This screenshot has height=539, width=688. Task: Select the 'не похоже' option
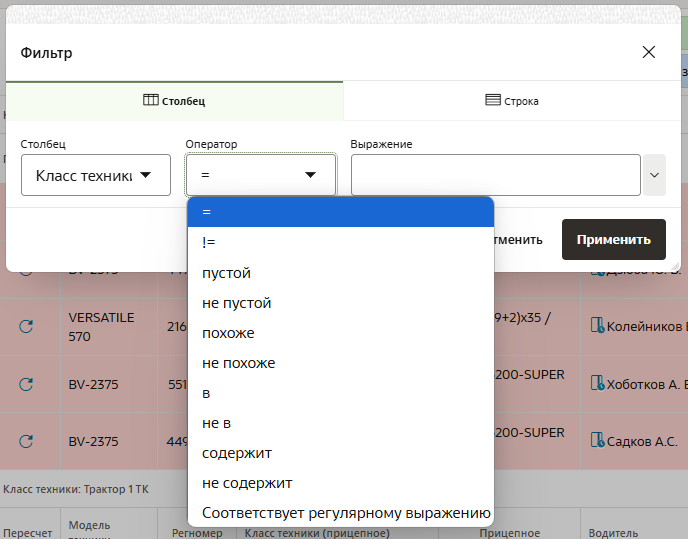(x=340, y=363)
